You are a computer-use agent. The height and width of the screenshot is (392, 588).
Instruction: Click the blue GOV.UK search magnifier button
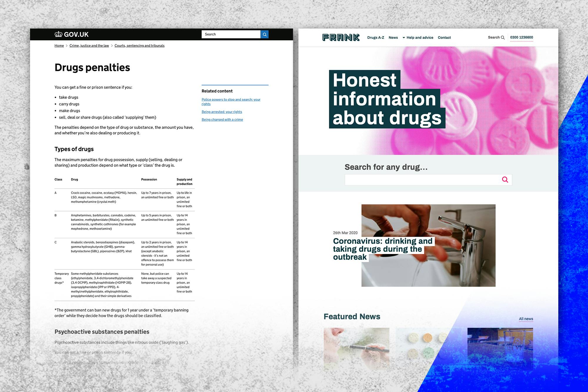[x=265, y=34]
